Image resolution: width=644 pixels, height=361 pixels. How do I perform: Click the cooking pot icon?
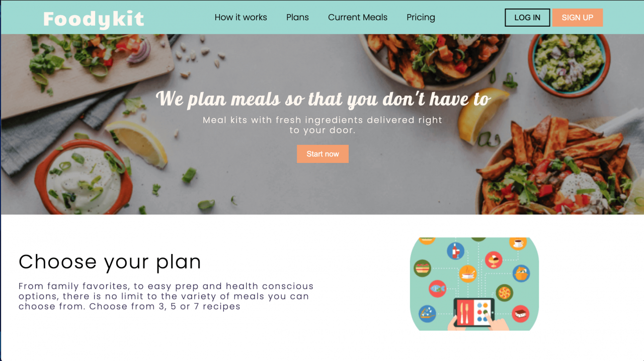[x=522, y=274]
